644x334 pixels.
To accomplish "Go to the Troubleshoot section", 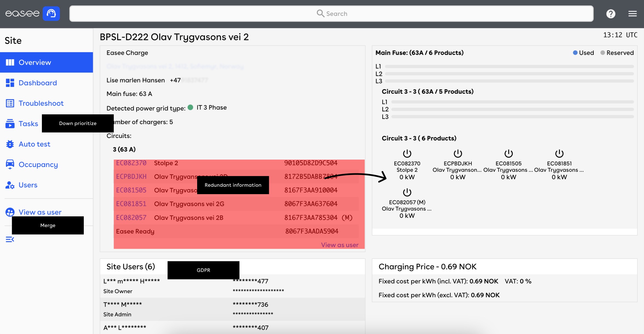I will point(41,103).
